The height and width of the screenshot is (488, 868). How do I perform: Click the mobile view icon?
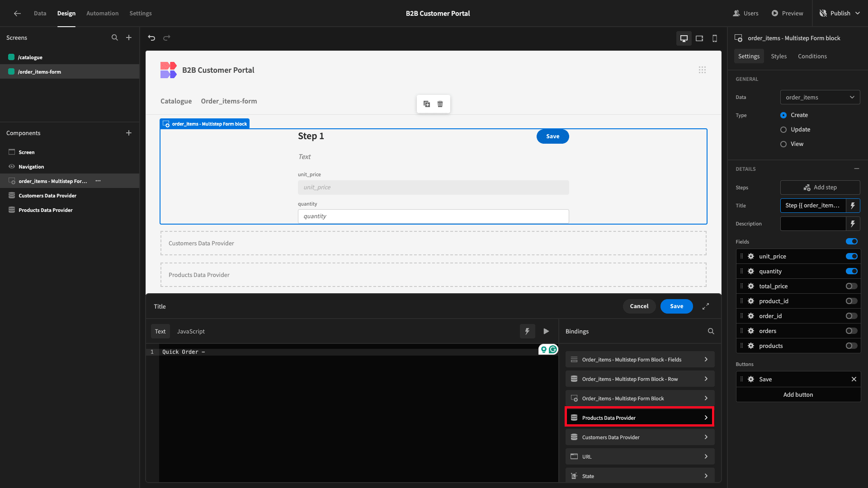714,38
